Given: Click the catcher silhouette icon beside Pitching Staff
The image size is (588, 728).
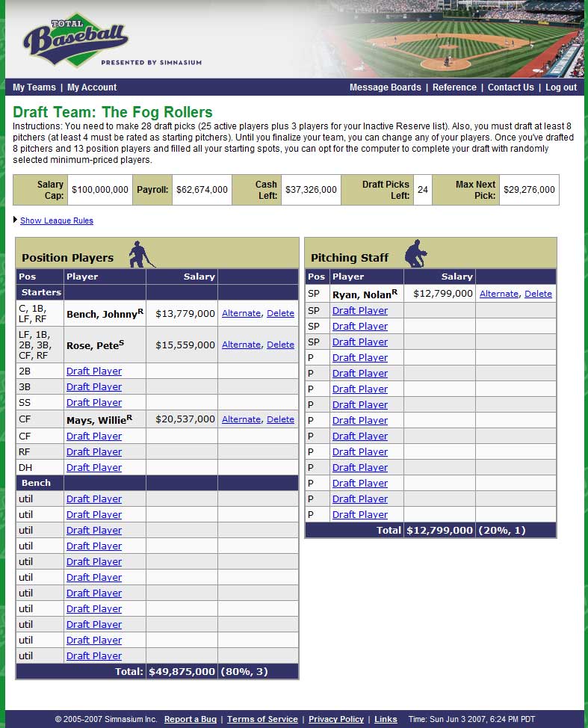Looking at the screenshot, I should [x=416, y=253].
